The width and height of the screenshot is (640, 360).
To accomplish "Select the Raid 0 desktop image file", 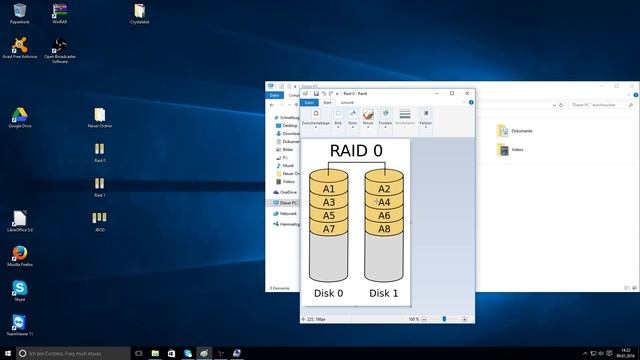I will pyautogui.click(x=100, y=152).
